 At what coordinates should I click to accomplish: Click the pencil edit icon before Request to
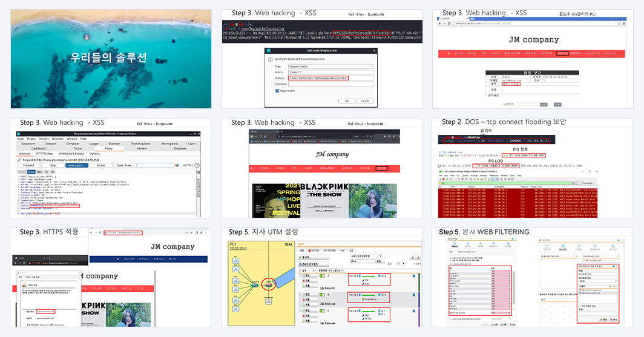point(19,160)
